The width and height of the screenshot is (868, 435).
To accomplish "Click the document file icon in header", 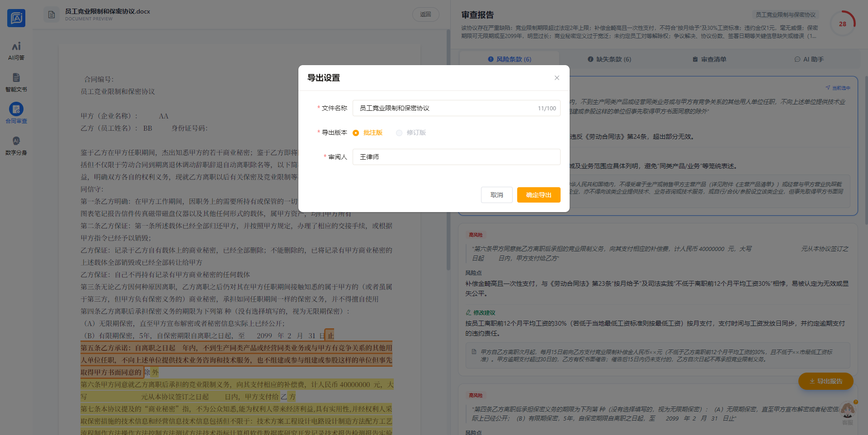I will tap(52, 15).
